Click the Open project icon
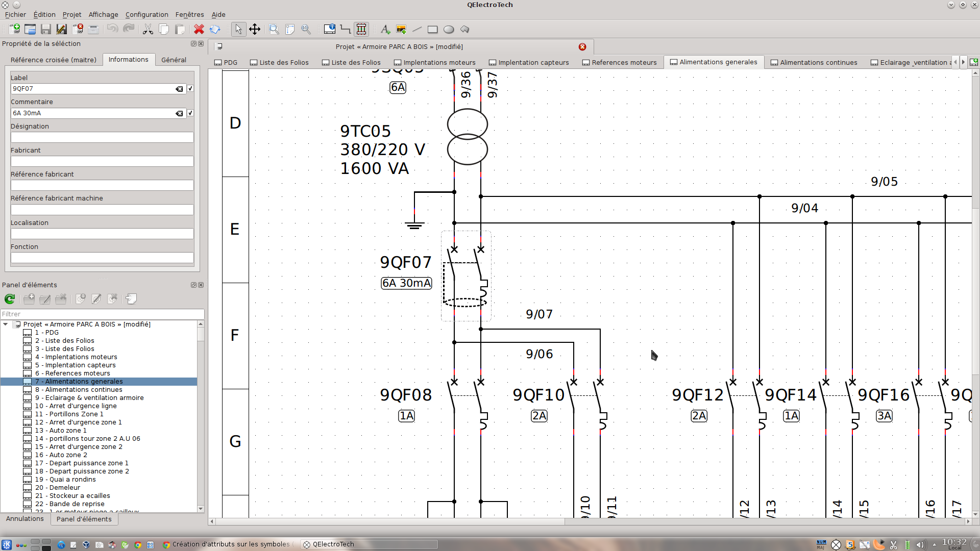Screen dimensions: 980x551 click(30, 29)
